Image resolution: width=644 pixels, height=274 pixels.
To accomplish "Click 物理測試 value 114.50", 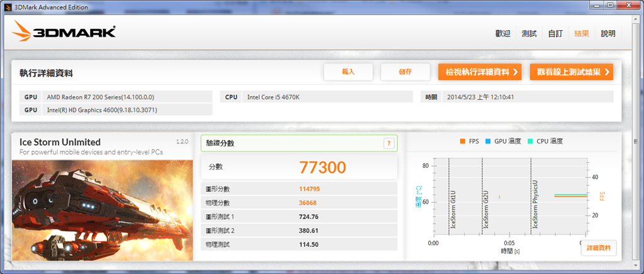I will [309, 244].
